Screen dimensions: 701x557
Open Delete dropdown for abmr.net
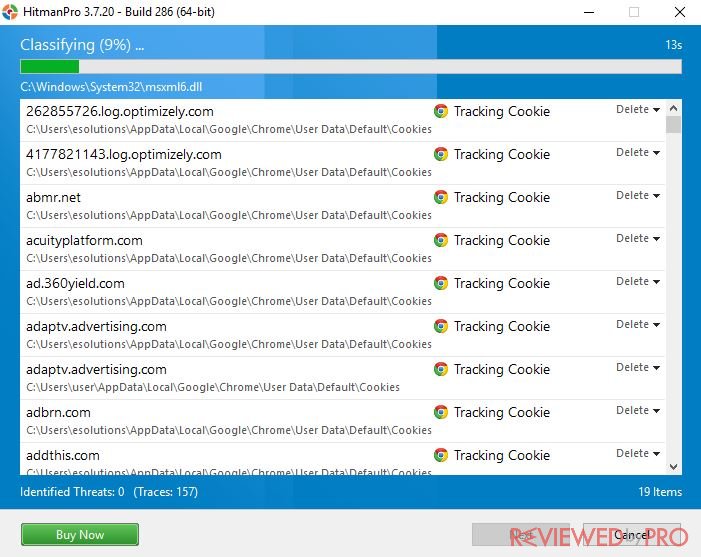[x=638, y=195]
